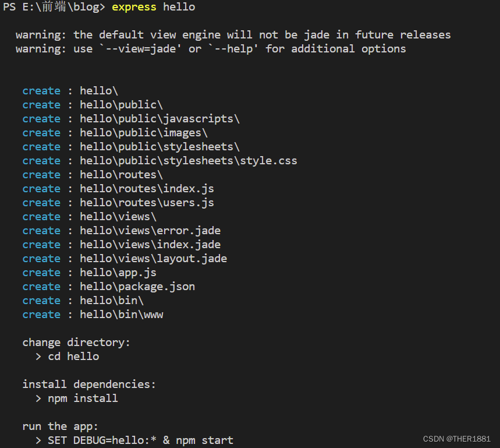The height and width of the screenshot is (448, 500).
Task: Click the 'change directory:' heading
Action: tap(76, 343)
